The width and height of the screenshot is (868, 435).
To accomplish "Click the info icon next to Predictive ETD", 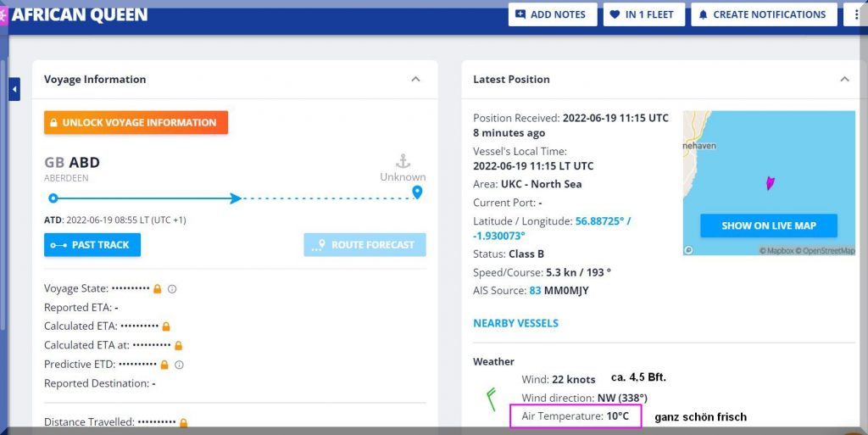I will click(179, 365).
